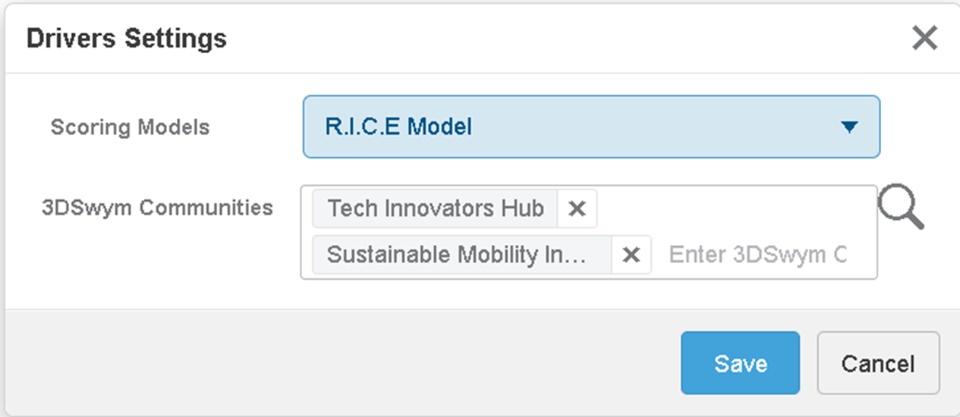Click the R.I.C.E Model selected text
Screen dimensions: 960x417
[398, 127]
